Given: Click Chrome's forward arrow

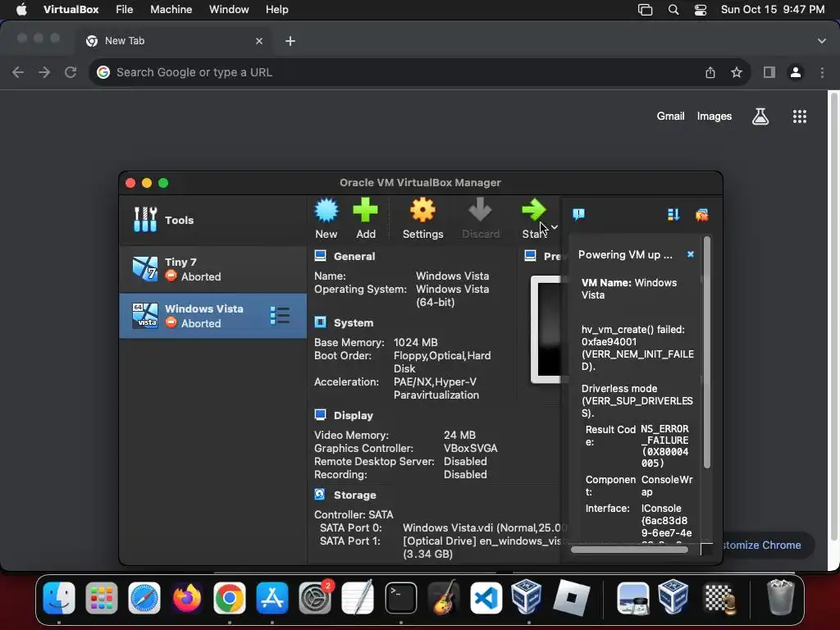Looking at the screenshot, I should click(x=44, y=72).
